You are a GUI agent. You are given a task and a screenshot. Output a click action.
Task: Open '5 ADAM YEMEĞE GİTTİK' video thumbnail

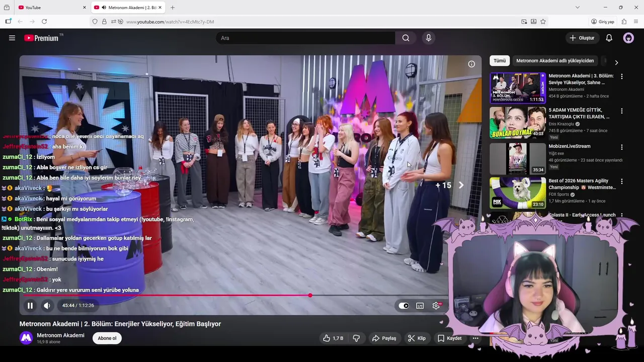518,123
